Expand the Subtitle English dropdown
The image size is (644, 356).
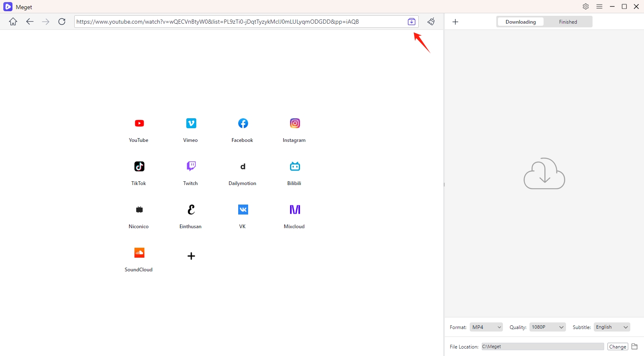click(x=612, y=327)
